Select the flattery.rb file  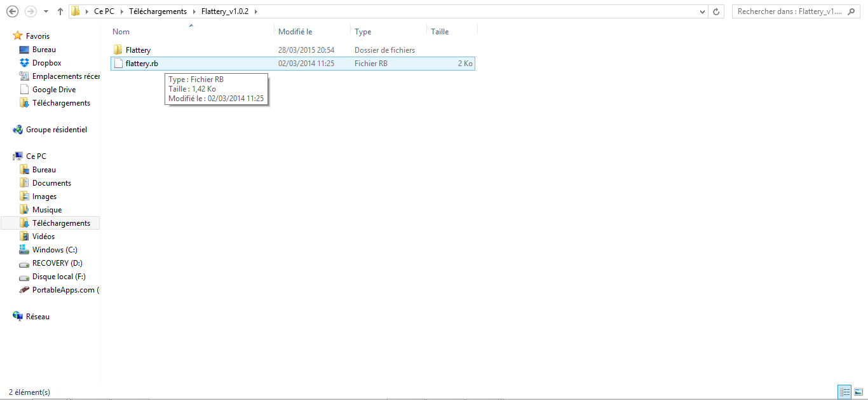(x=140, y=63)
